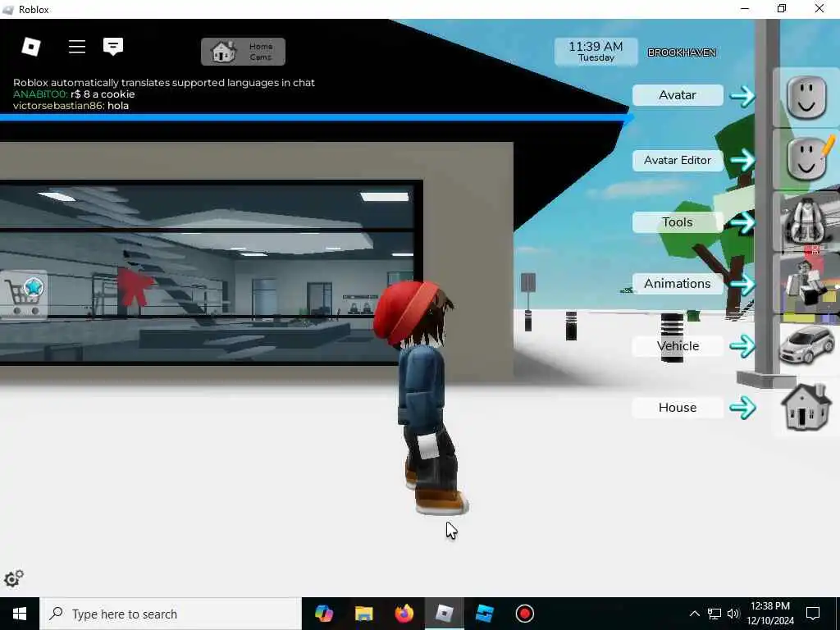Open File Explorer from the taskbar
This screenshot has height=630, width=840.
point(363,614)
